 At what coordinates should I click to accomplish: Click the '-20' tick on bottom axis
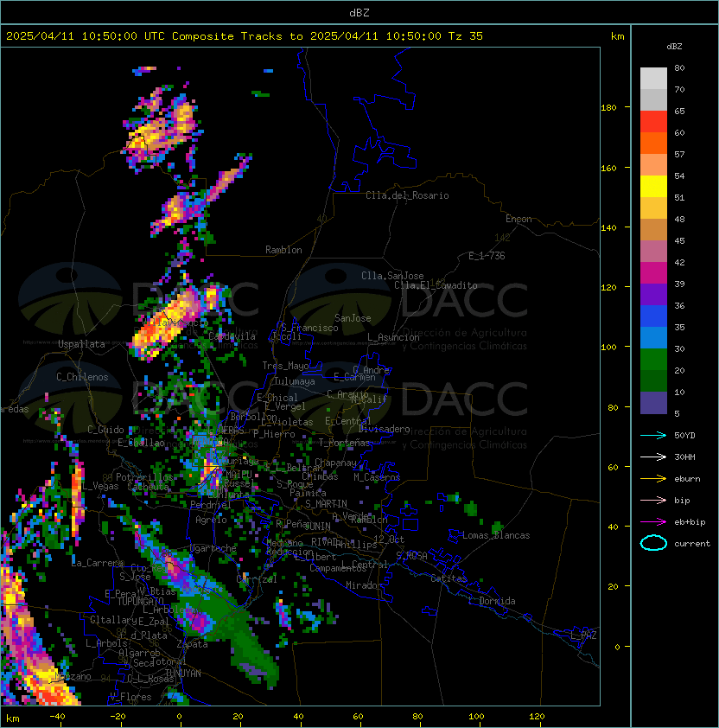(x=118, y=717)
